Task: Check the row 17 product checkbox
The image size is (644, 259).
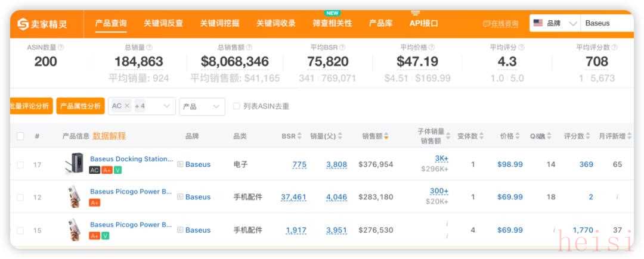Action: click(x=20, y=165)
